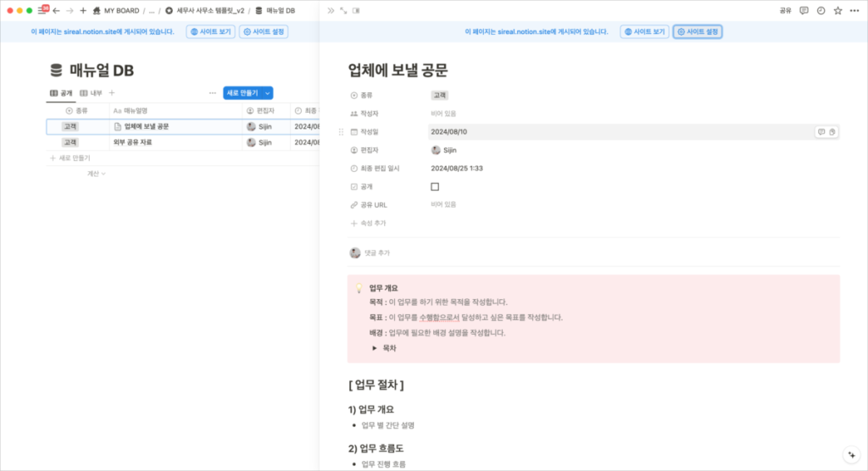Click 최종 편집 일시 value 2024/08/25 1:33
Screen dimensions: 868x471
click(457, 169)
